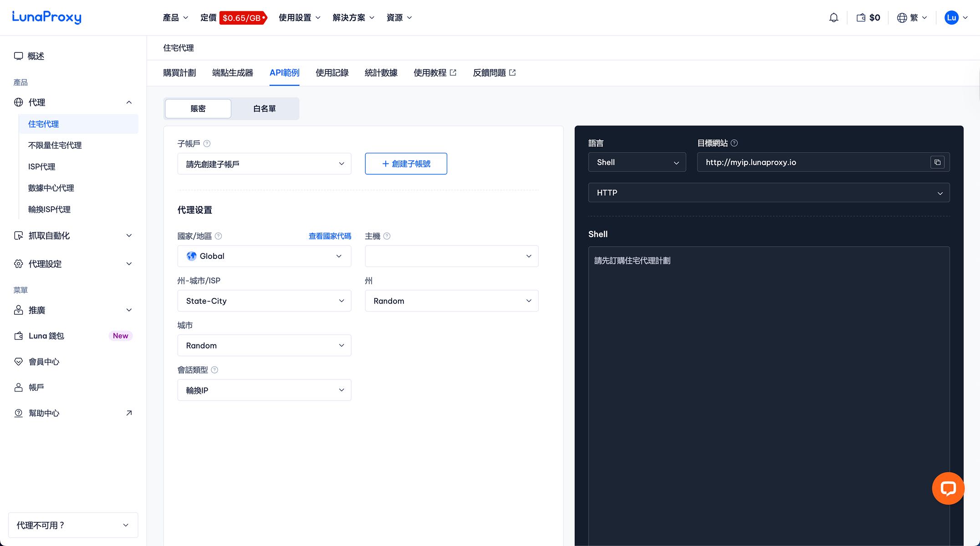
Task: Go to 輪換ISP代理 in sidebar
Action: pos(49,210)
